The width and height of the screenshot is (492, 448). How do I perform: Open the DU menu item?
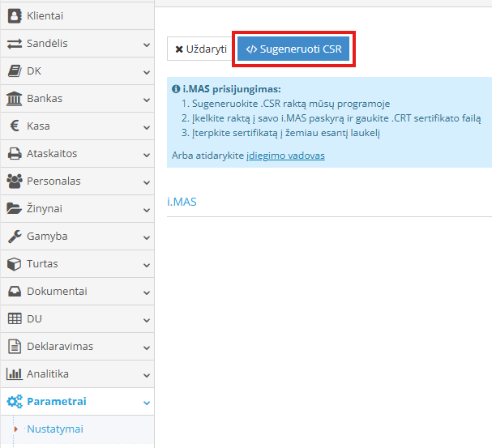(x=34, y=319)
